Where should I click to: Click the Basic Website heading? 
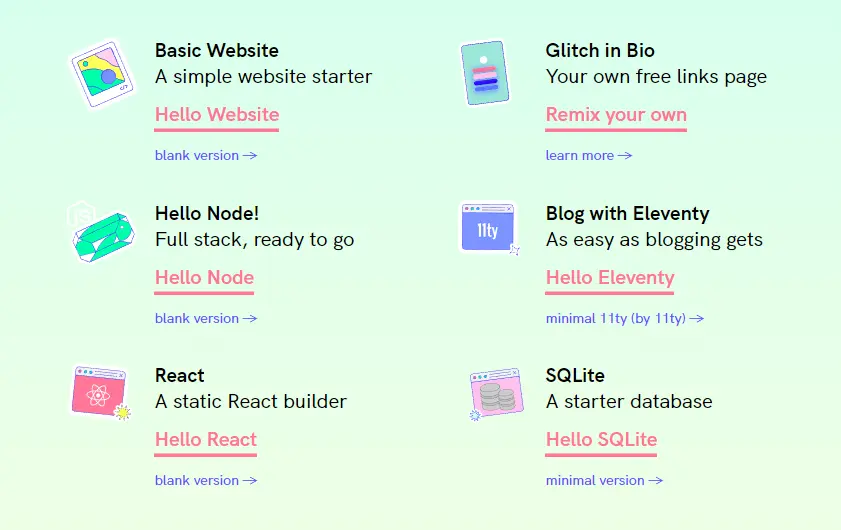pyautogui.click(x=217, y=50)
